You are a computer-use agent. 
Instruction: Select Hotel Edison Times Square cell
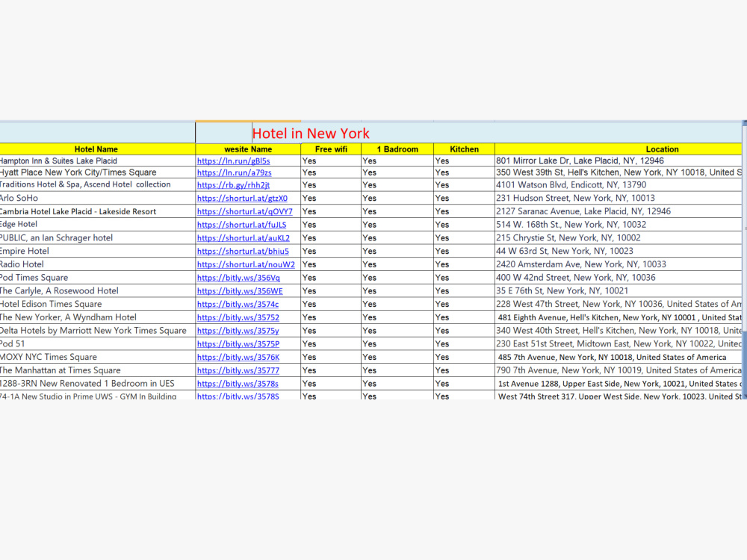pyautogui.click(x=97, y=304)
